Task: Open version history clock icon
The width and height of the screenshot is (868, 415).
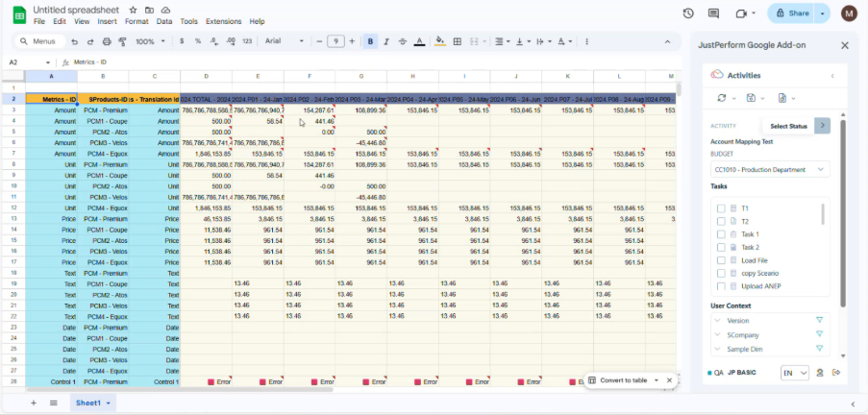Action: coord(688,13)
